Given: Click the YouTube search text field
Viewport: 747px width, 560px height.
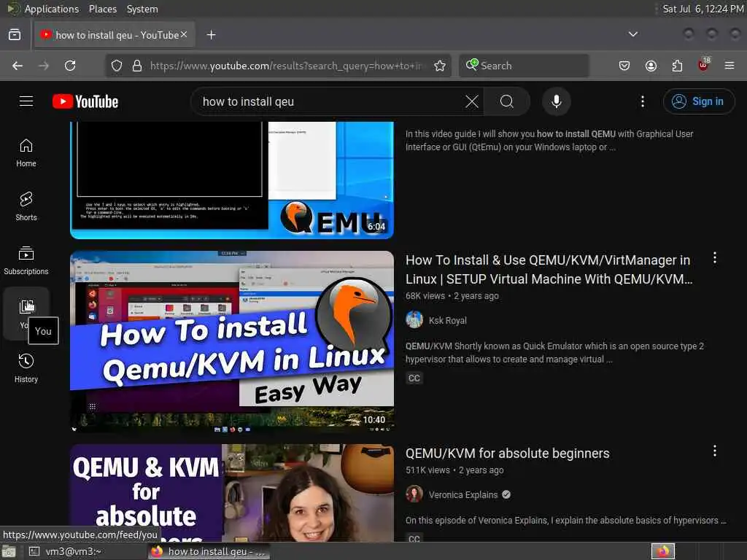Looking at the screenshot, I should 329,101.
